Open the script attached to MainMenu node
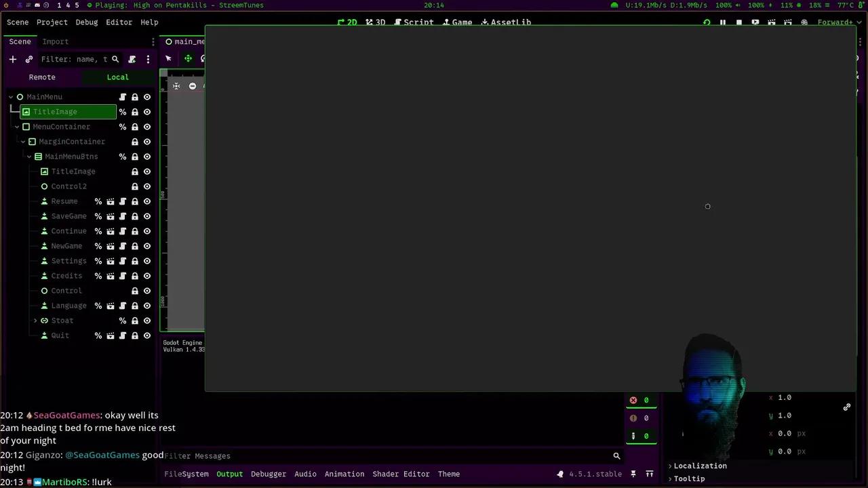 point(123,97)
